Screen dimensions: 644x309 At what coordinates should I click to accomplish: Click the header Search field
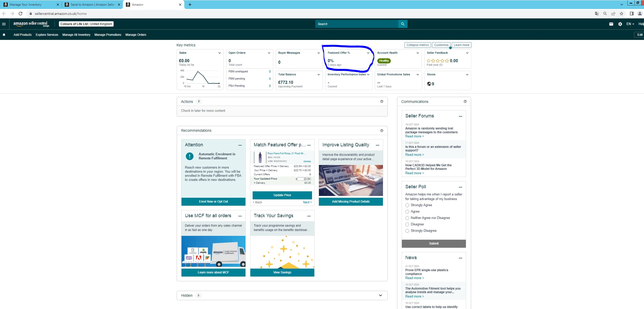(357, 24)
